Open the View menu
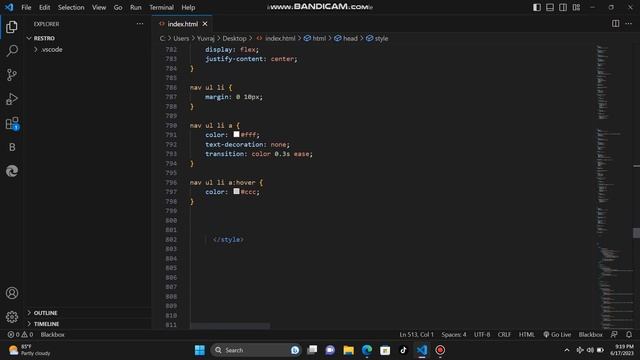Viewport: 640px width, 360px height. pos(99,7)
